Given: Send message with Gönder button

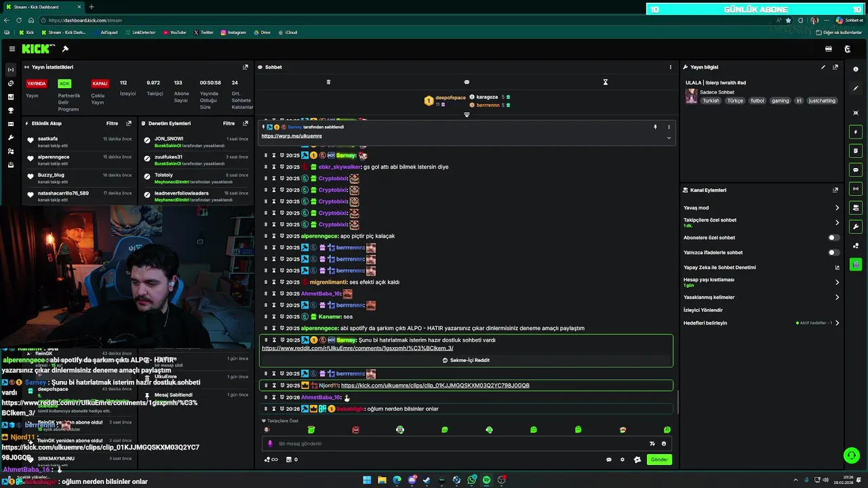Looking at the screenshot, I should [x=659, y=460].
